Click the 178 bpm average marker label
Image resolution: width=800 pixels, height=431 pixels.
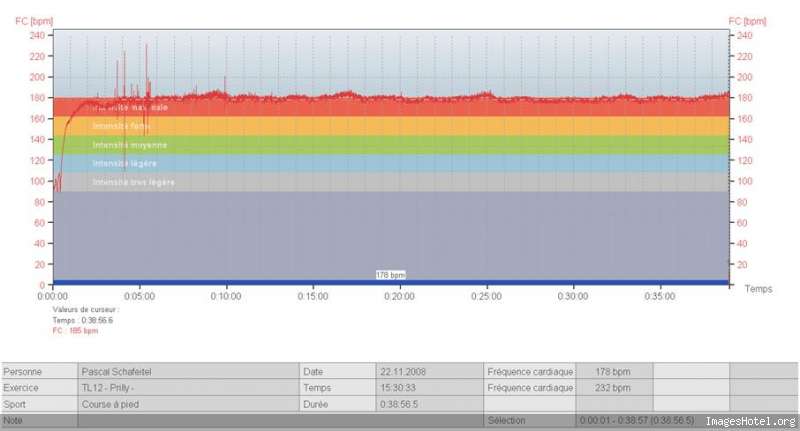(391, 275)
